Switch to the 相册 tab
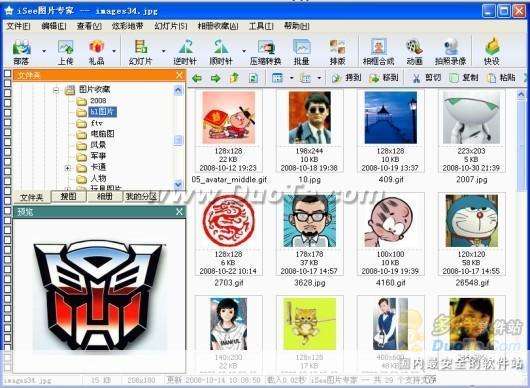 [104, 196]
